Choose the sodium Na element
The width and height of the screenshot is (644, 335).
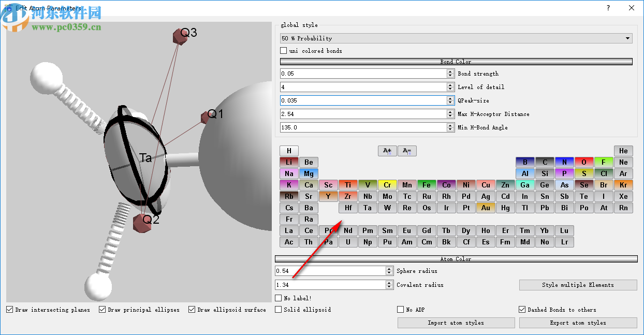pyautogui.click(x=289, y=173)
